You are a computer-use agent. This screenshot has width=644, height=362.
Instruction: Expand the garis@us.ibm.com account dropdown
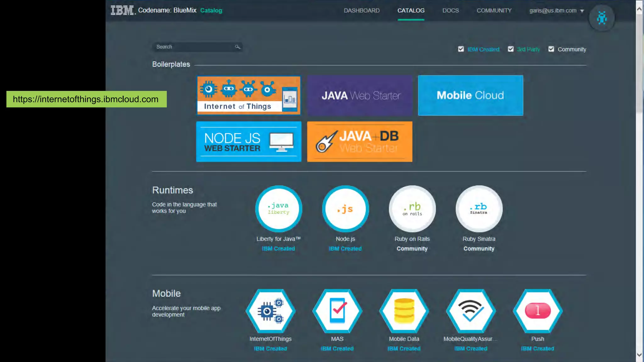tap(557, 10)
